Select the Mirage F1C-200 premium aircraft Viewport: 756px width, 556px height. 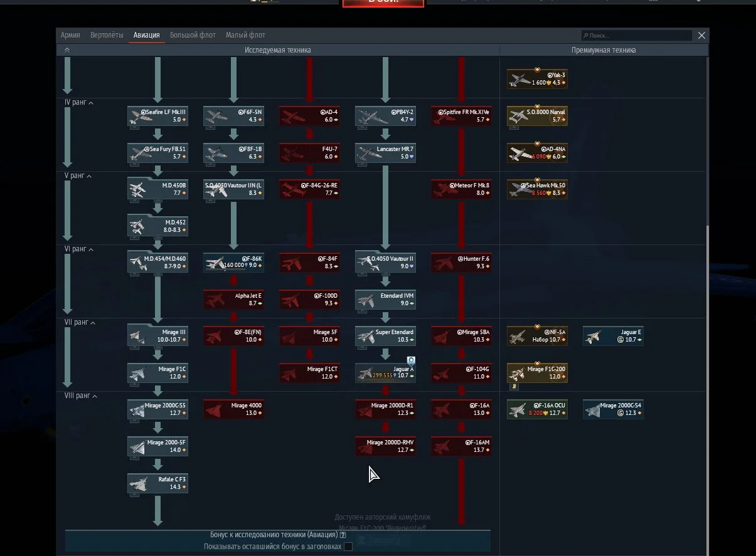pos(537,373)
